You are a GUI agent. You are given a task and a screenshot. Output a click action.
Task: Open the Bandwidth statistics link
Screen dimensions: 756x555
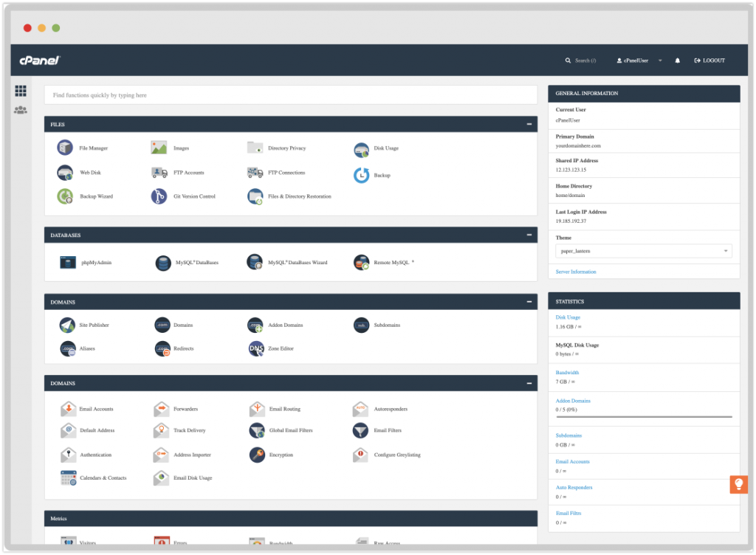coord(567,373)
